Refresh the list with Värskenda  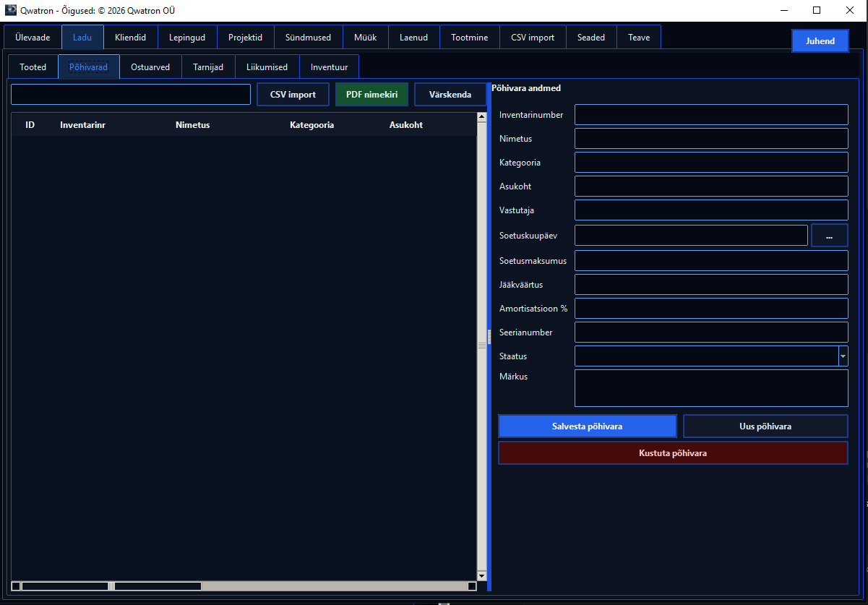pyautogui.click(x=450, y=95)
